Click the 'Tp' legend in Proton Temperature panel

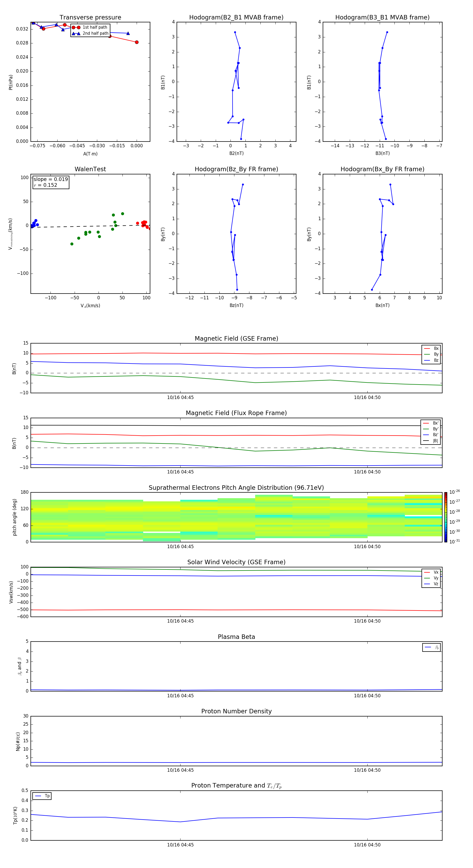(x=42, y=796)
